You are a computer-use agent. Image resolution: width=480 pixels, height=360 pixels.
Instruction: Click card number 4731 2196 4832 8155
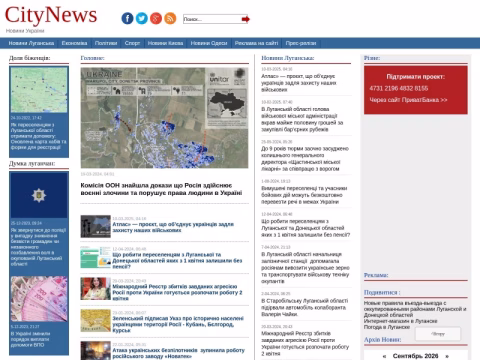tap(399, 88)
